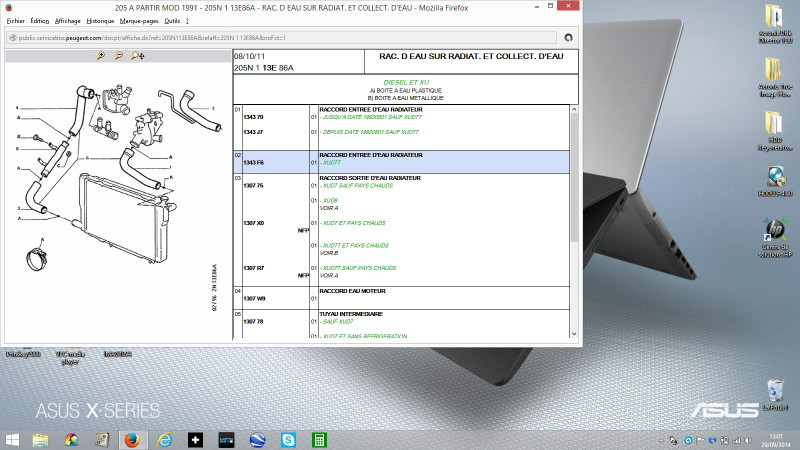Open the disc-and-shield desktop shortcut
The height and width of the screenshot is (450, 800).
pos(775,182)
